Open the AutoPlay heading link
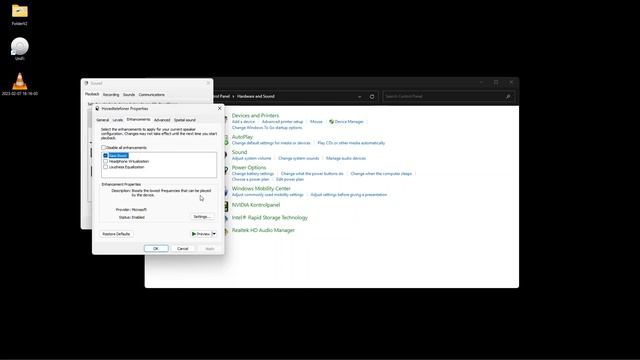 (x=242, y=137)
